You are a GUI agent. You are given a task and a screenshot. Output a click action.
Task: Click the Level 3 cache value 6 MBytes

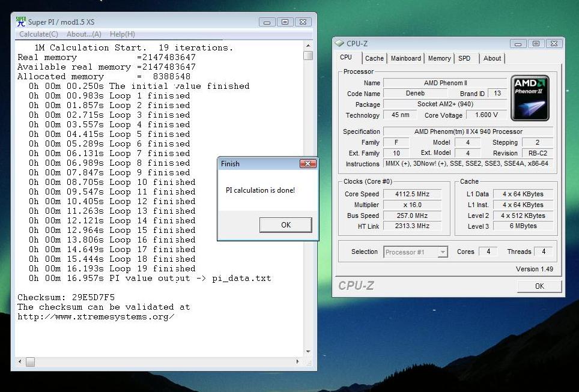(x=523, y=226)
